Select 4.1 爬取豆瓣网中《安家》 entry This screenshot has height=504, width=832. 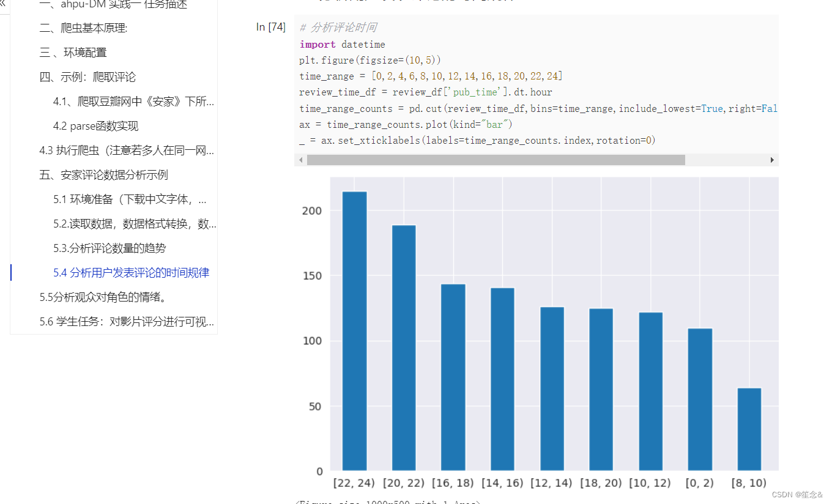pyautogui.click(x=133, y=102)
